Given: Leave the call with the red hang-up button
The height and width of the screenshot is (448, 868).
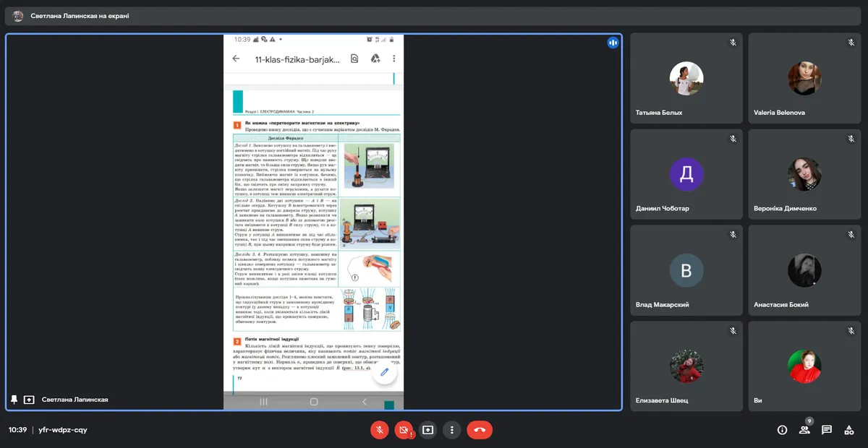Looking at the screenshot, I should click(480, 430).
